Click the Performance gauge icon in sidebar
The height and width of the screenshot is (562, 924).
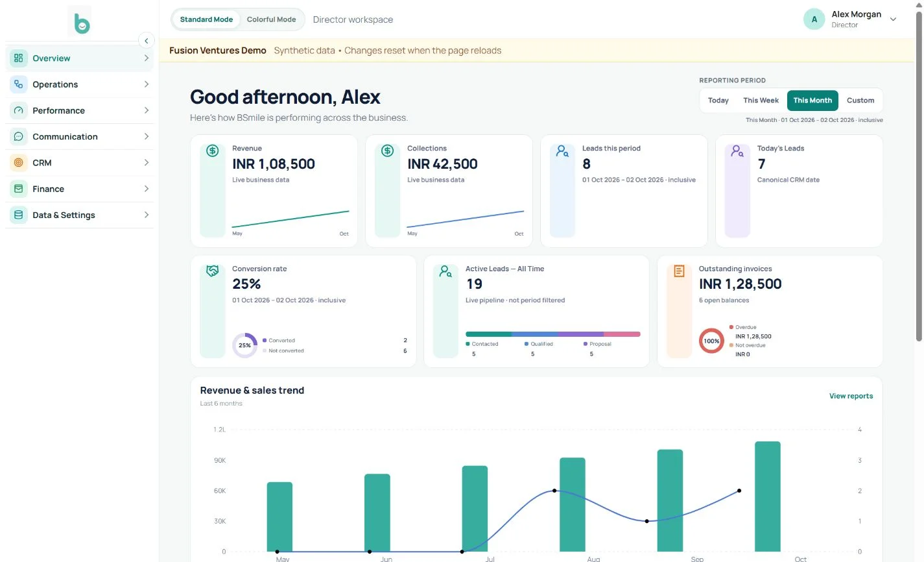(x=18, y=110)
